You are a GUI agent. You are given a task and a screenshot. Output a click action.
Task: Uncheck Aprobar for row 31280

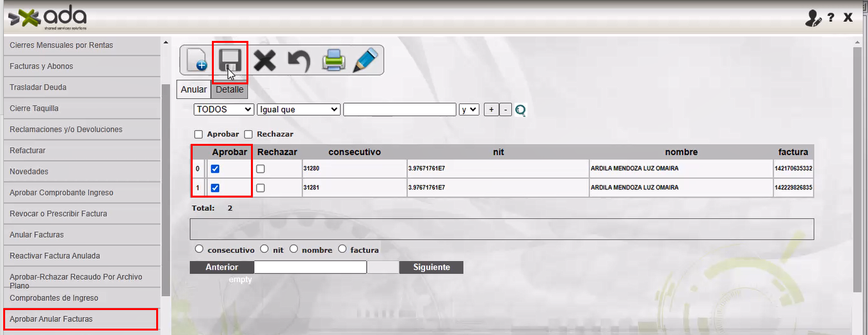(x=215, y=169)
